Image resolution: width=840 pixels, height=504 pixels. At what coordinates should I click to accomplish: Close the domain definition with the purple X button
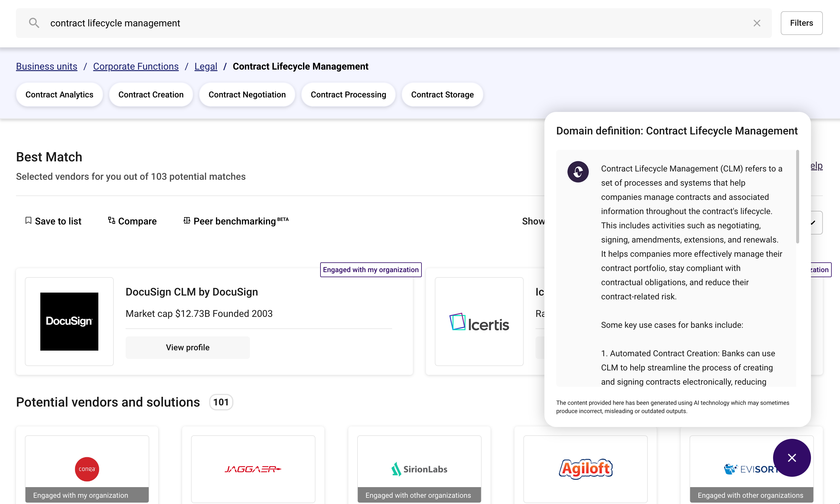[792, 458]
